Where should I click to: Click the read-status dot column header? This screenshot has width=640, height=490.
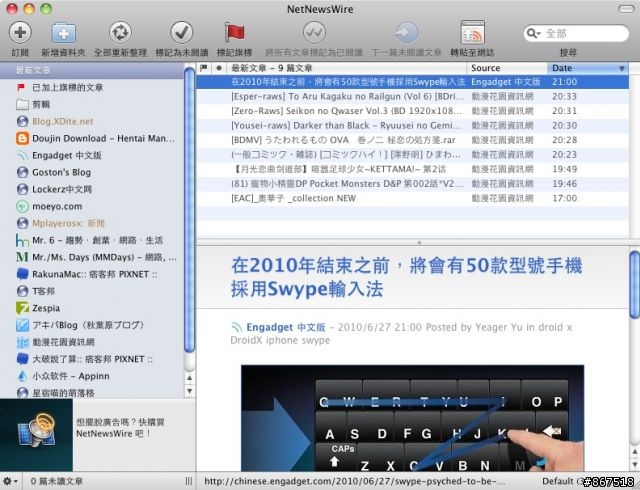pos(219,68)
